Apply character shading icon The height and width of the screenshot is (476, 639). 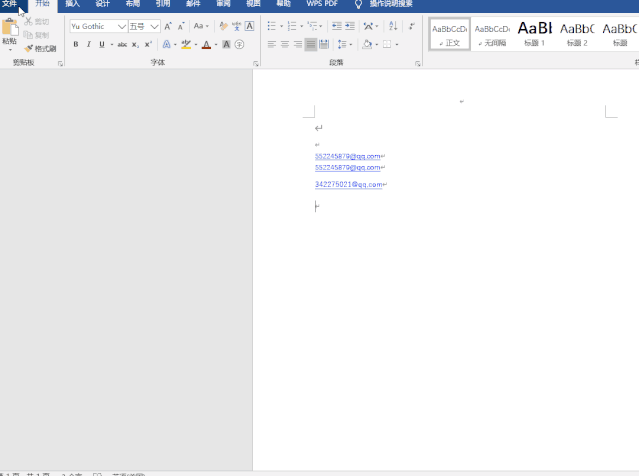pos(226,44)
